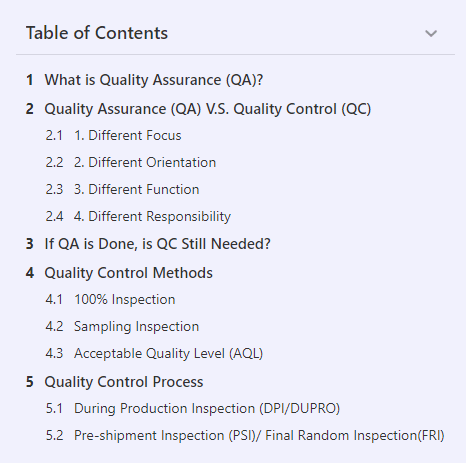The image size is (466, 463).
Task: Click section number 5.2 in the contents
Action: click(54, 436)
